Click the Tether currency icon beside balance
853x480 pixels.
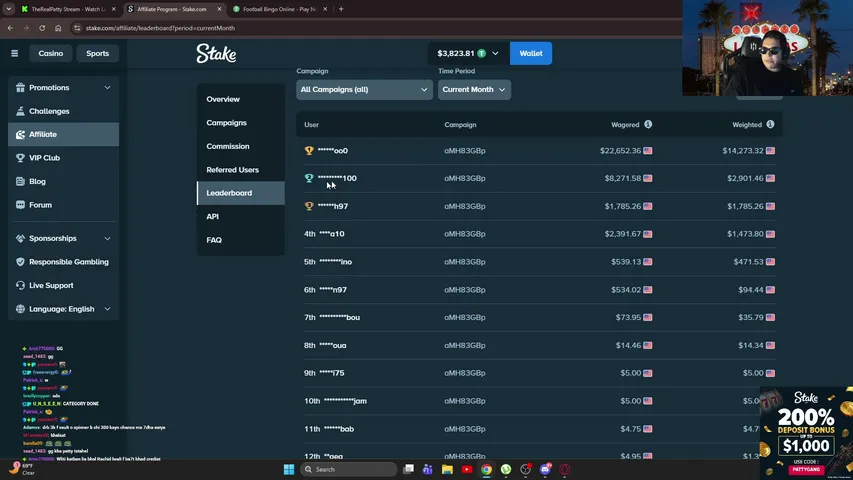pos(481,53)
